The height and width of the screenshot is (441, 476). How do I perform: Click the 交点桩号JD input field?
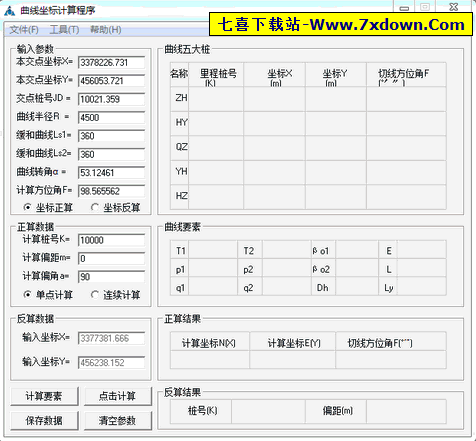click(x=111, y=99)
